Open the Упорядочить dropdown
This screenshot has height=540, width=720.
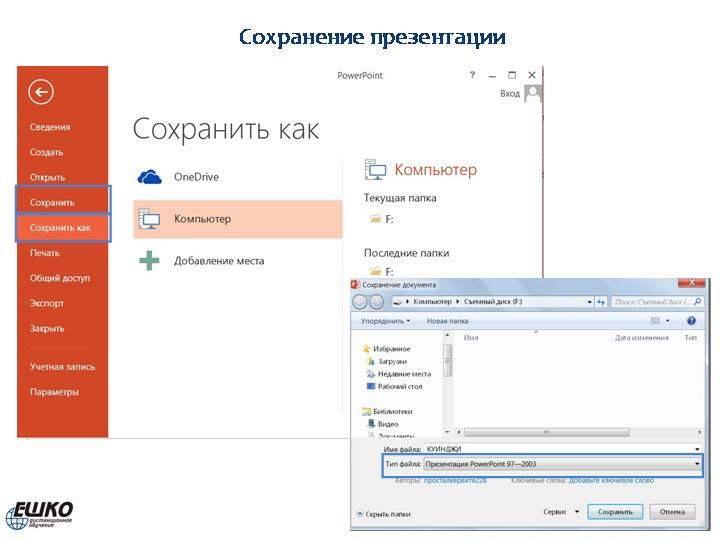point(385,321)
